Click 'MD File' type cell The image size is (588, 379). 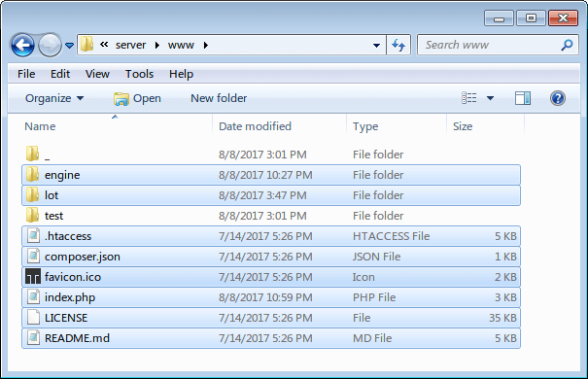372,338
